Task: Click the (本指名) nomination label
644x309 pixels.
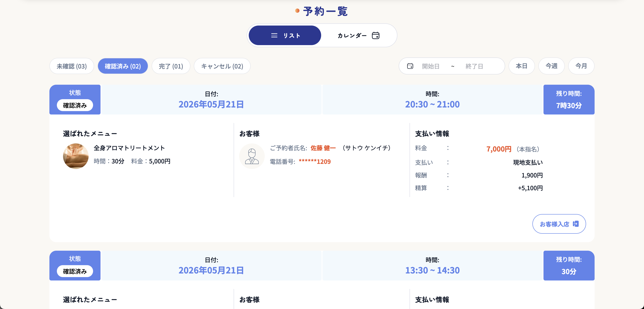Action: pos(528,149)
